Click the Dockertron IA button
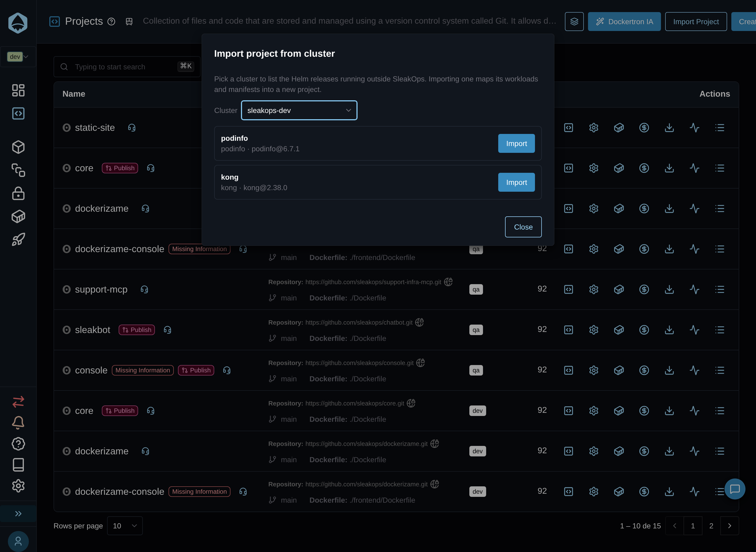The width and height of the screenshot is (756, 552). [x=624, y=22]
